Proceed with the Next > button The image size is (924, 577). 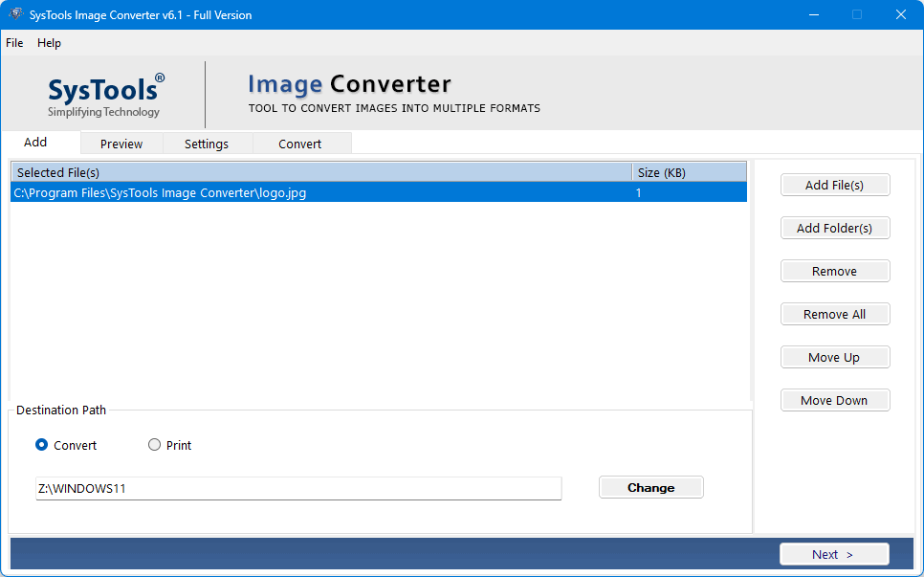[834, 554]
